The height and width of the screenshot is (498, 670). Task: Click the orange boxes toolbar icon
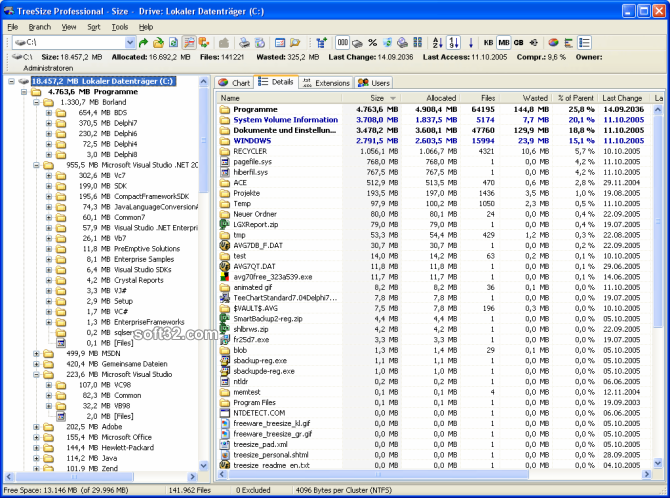[x=203, y=43]
